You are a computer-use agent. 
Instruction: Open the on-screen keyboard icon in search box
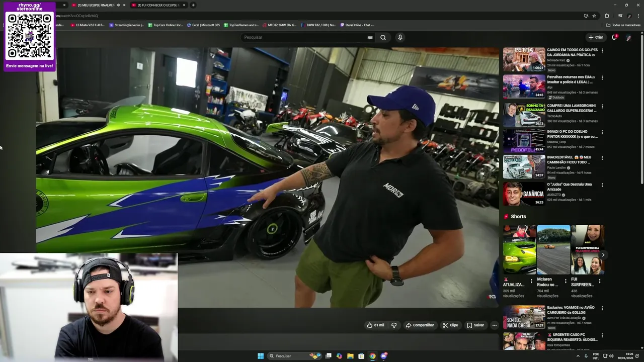point(370,37)
